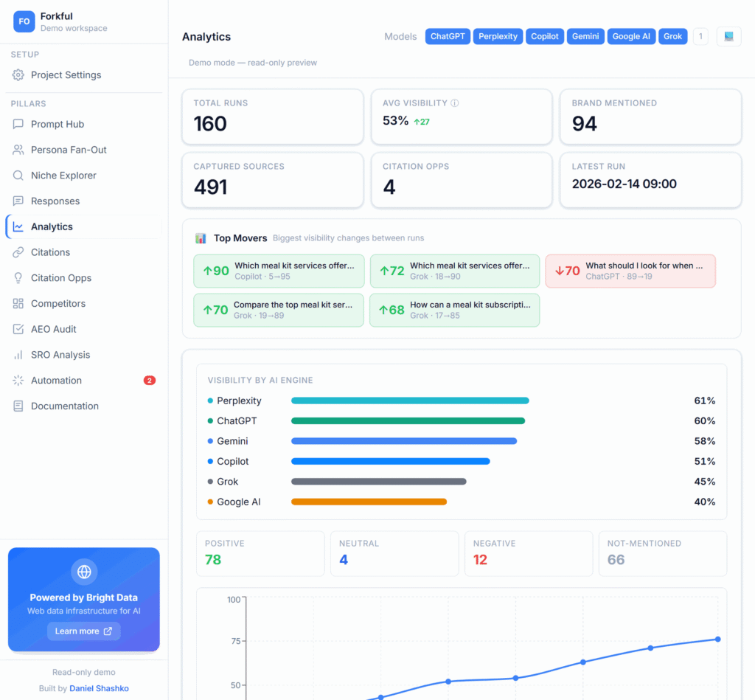The width and height of the screenshot is (755, 700).
Task: Click the last data point on line chart
Action: click(717, 640)
